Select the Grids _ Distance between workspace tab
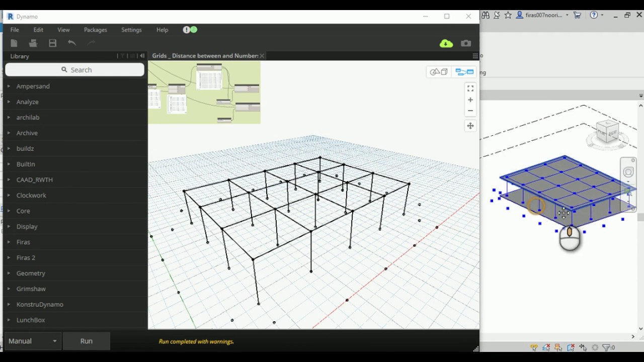Viewport: 644px width, 362px height. click(x=205, y=56)
